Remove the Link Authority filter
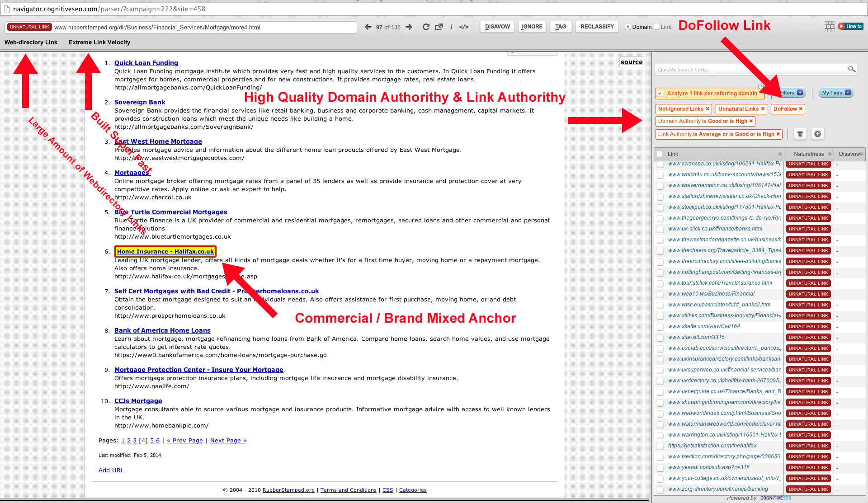Image resolution: width=868 pixels, height=503 pixels. pos(778,134)
